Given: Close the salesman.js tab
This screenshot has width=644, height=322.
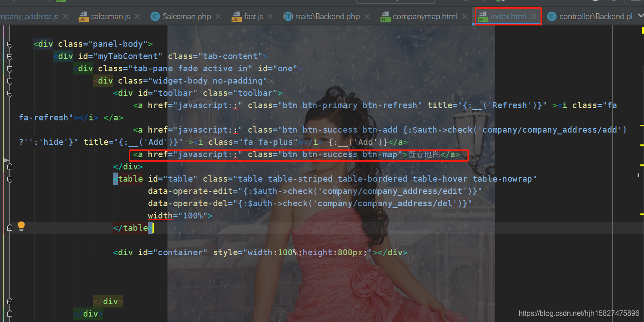Looking at the screenshot, I should [x=137, y=16].
